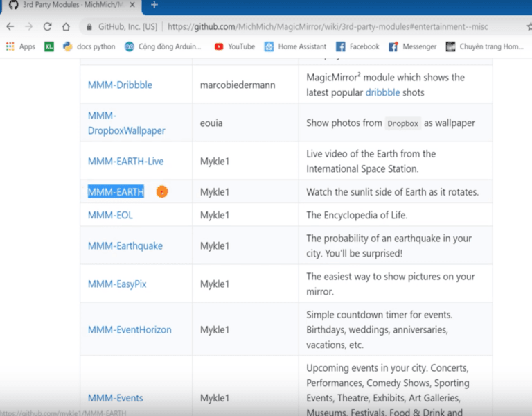The height and width of the screenshot is (416, 532).
Task: Go to the browser home page icon
Action: (66, 26)
